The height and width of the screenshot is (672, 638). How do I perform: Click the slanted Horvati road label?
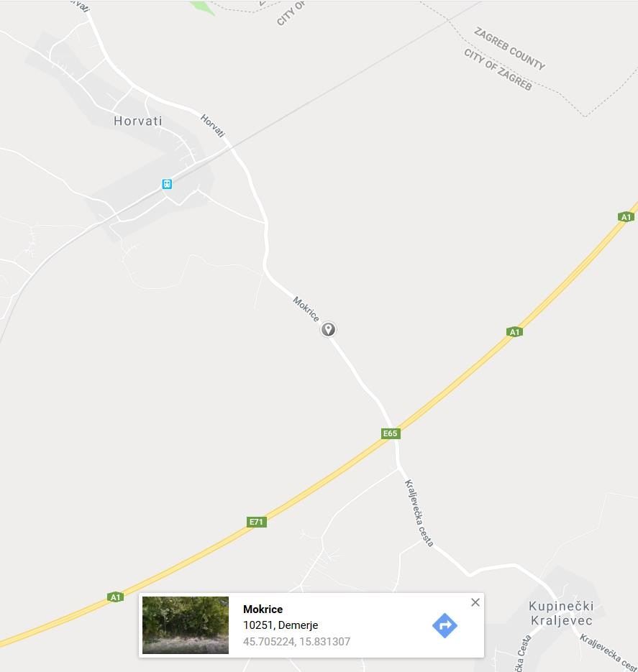click(213, 126)
